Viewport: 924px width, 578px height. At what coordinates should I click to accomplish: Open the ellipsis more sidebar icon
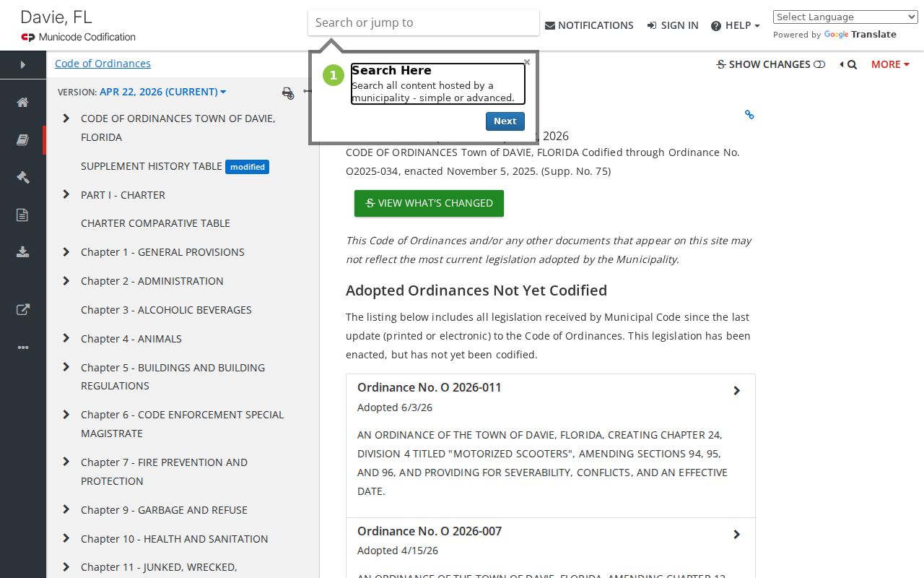(23, 348)
